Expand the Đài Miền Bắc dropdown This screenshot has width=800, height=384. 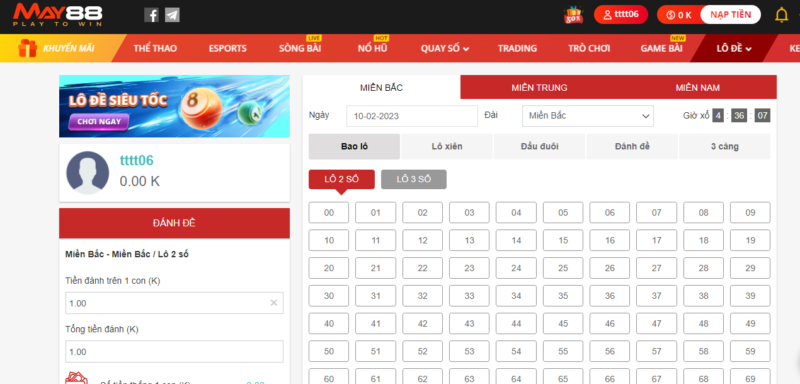click(x=588, y=116)
